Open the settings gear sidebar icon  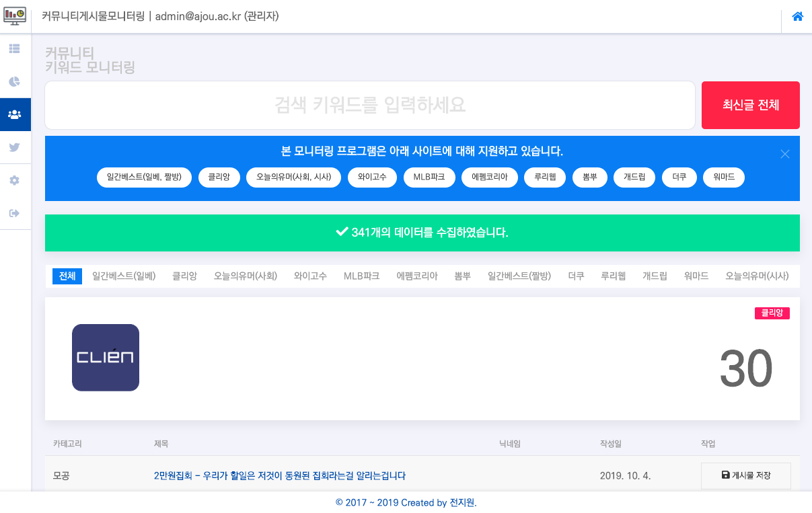point(14,180)
